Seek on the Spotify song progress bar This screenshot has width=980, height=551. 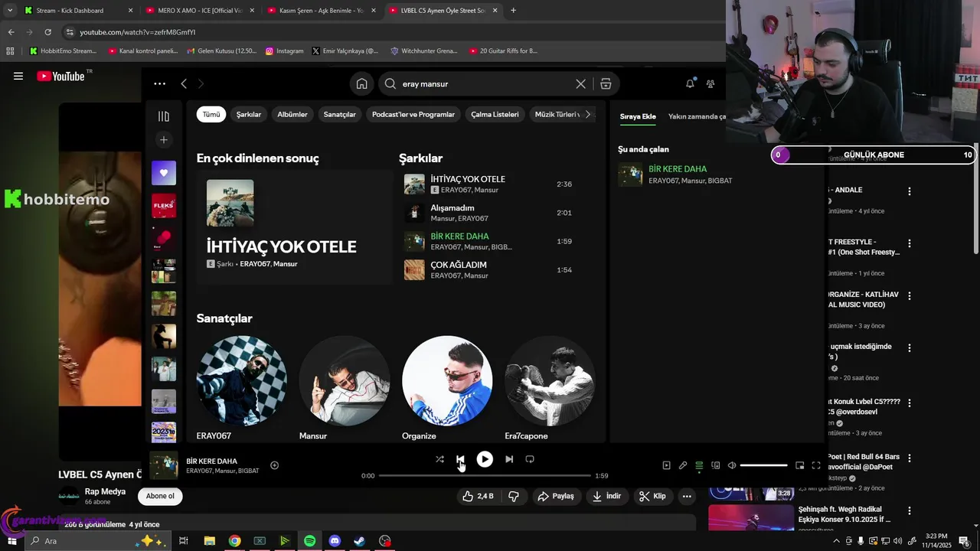(485, 476)
